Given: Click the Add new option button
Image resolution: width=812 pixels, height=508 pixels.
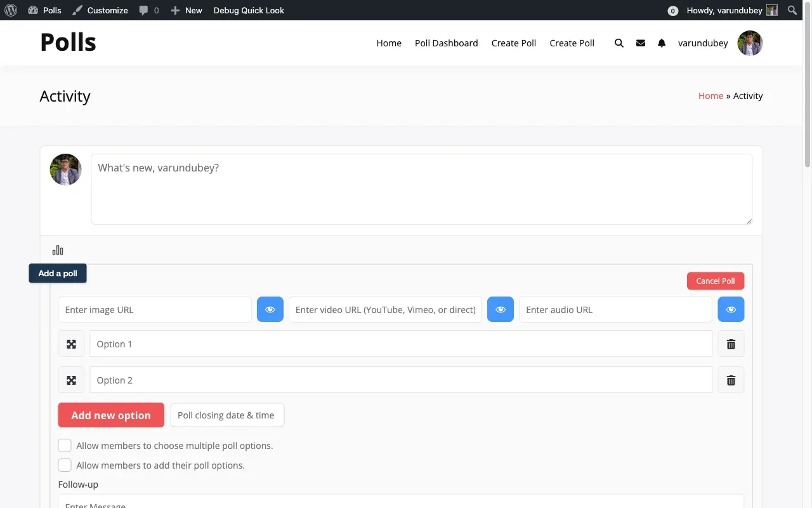Looking at the screenshot, I should tap(111, 415).
